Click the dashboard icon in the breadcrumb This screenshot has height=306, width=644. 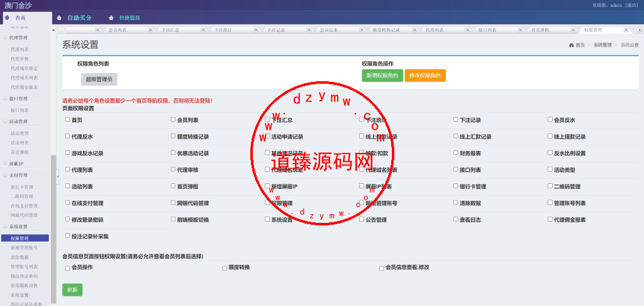[x=571, y=45]
